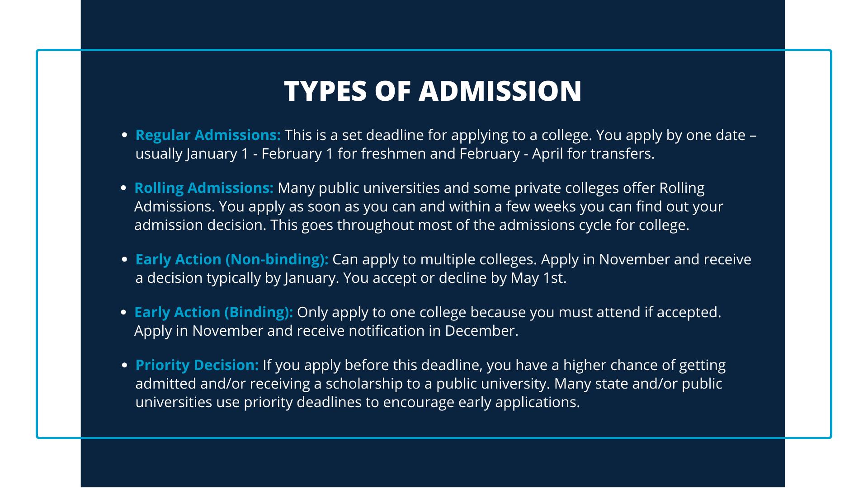Select the "Priority Decision:" heading
Screen dimensions: 868x488
pyautogui.click(x=197, y=365)
